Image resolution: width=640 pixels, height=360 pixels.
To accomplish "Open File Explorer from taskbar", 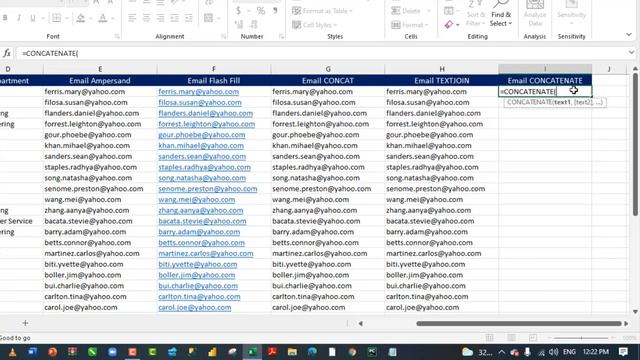I will [292, 352].
